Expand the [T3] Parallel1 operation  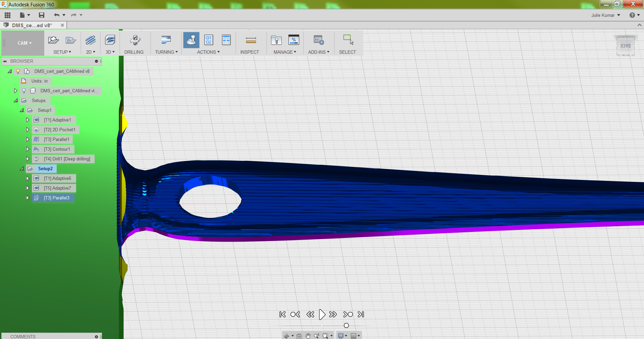tap(28, 139)
